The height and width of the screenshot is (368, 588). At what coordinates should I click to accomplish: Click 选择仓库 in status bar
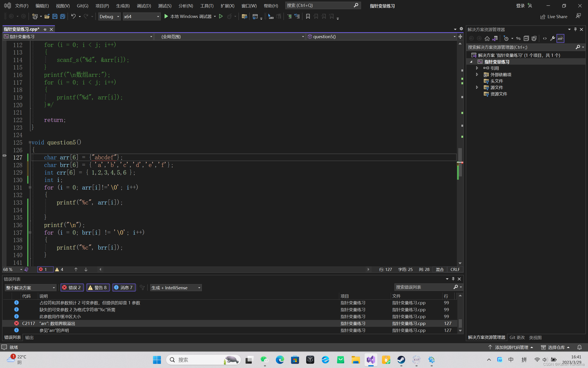[x=555, y=347]
